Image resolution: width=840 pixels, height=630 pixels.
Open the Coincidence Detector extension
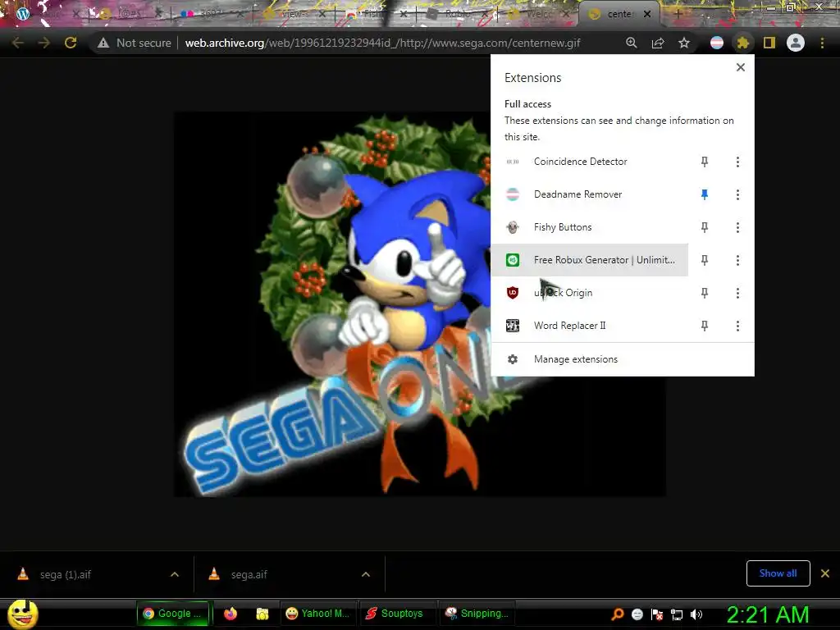[589, 162]
